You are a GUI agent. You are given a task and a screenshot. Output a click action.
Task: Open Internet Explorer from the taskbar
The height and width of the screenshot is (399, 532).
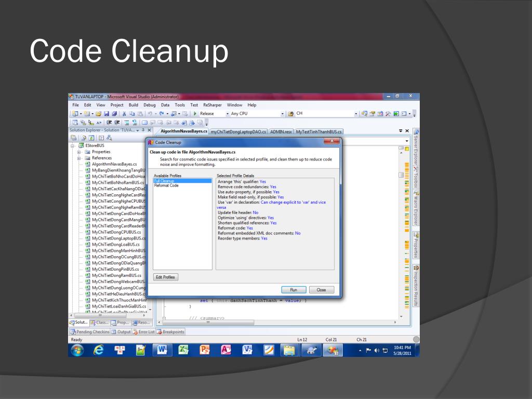tap(98, 350)
